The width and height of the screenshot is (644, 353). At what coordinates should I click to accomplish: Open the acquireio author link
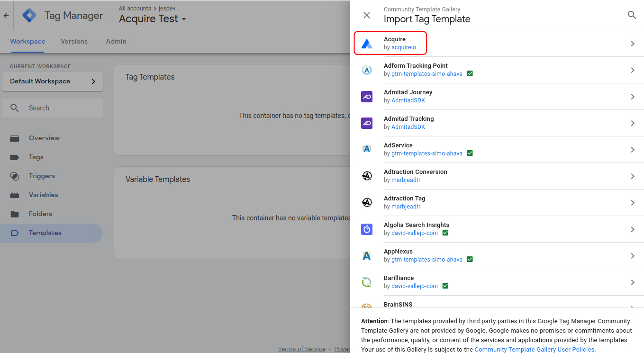pyautogui.click(x=403, y=47)
